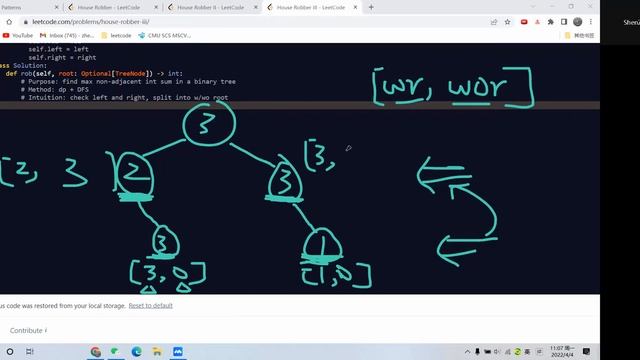Close the House Robber II tab
The width and height of the screenshot is (640, 360).
[256, 7]
